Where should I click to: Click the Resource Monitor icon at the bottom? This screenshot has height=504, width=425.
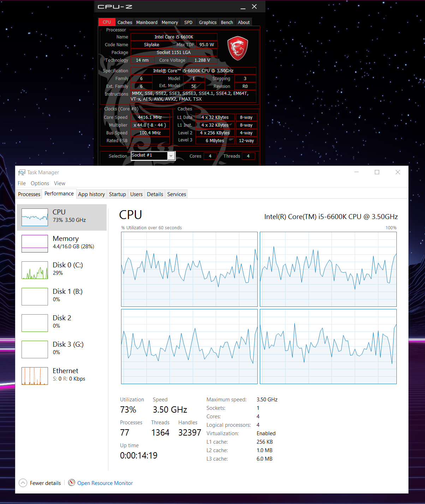[72, 482]
